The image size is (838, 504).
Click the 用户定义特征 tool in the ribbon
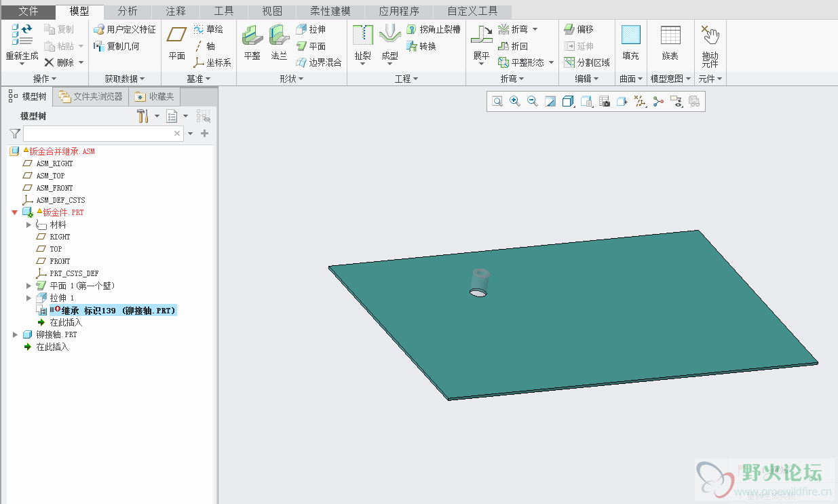[x=125, y=29]
